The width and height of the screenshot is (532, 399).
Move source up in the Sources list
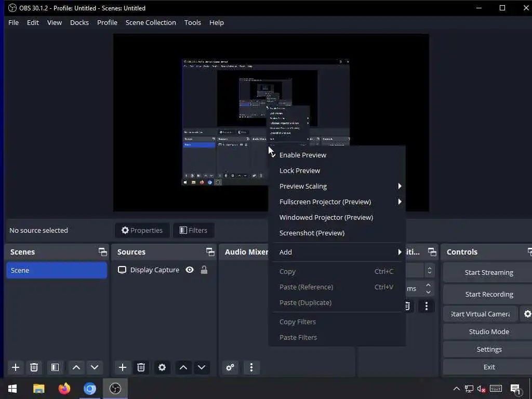(x=183, y=367)
